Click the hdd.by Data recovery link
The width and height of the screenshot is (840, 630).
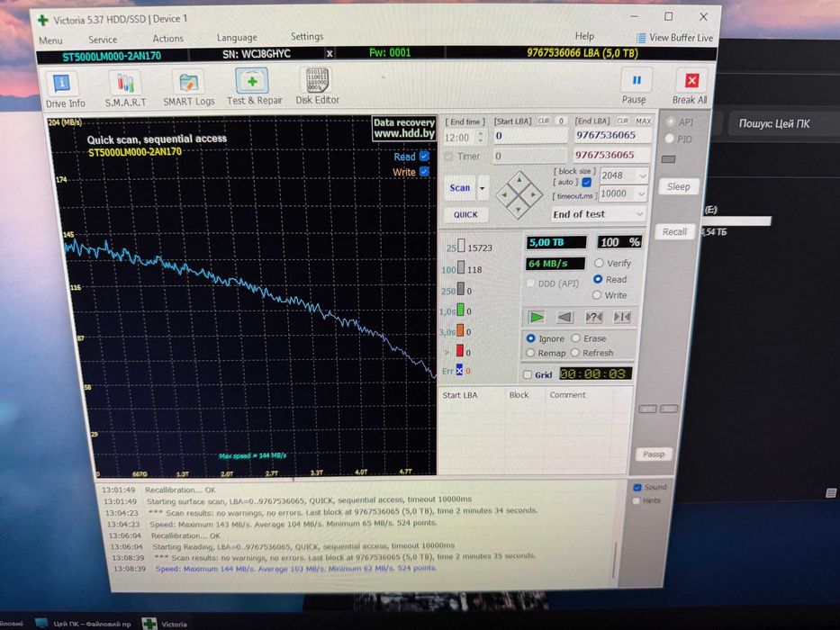point(404,128)
